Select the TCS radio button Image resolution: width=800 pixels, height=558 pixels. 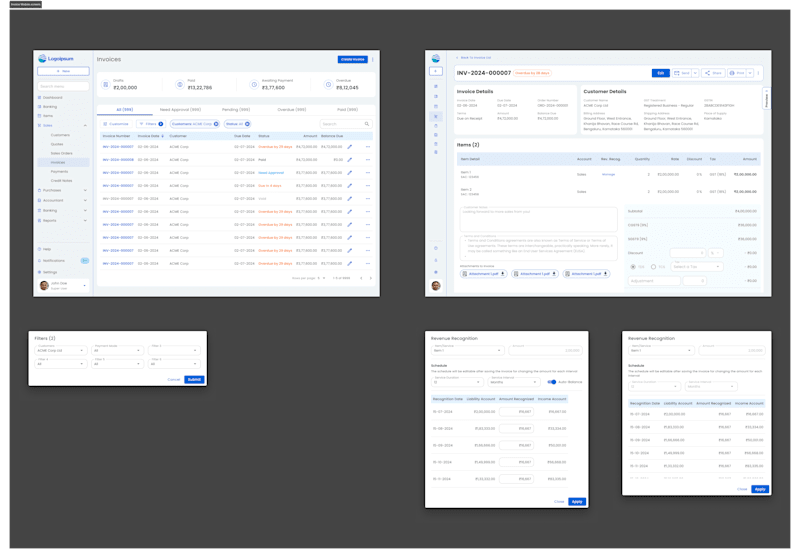tap(654, 267)
